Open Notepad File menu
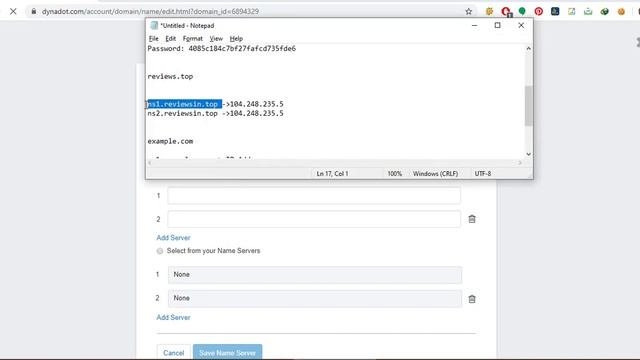 coord(153,38)
